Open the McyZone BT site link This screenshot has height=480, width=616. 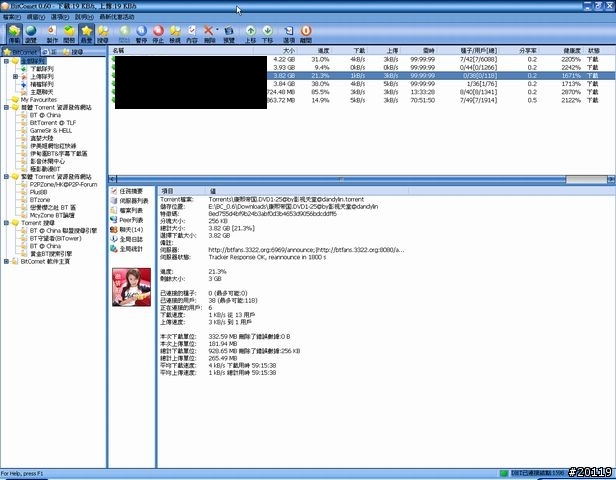[x=52, y=215]
